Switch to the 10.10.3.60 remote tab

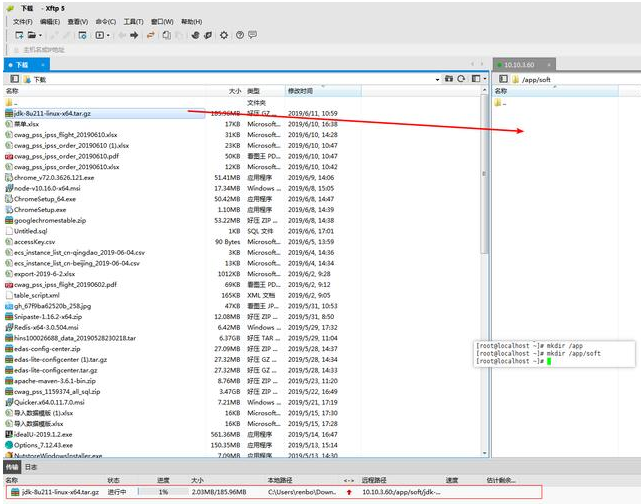(x=520, y=63)
